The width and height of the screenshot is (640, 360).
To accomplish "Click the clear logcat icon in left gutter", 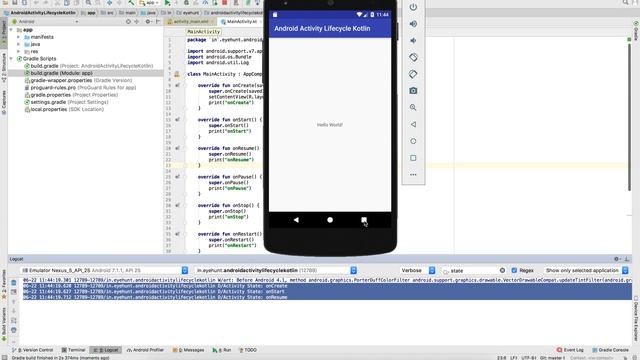I will [x=13, y=282].
